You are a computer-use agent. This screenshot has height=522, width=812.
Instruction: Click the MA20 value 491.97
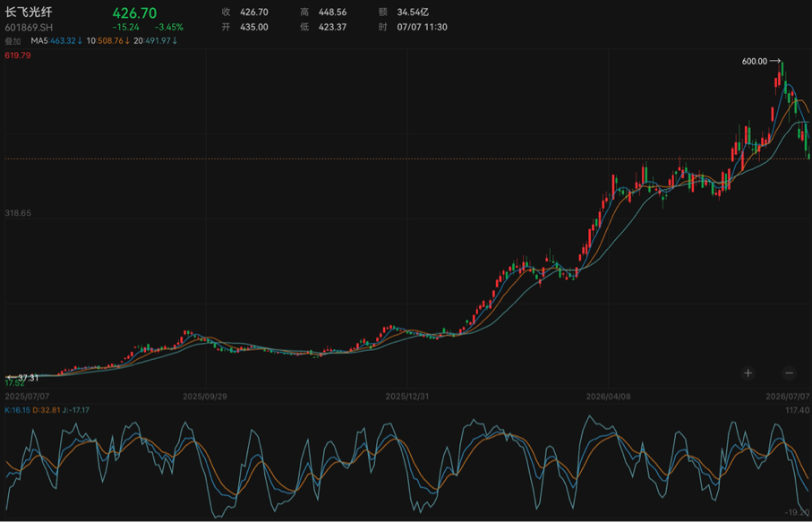coord(158,41)
